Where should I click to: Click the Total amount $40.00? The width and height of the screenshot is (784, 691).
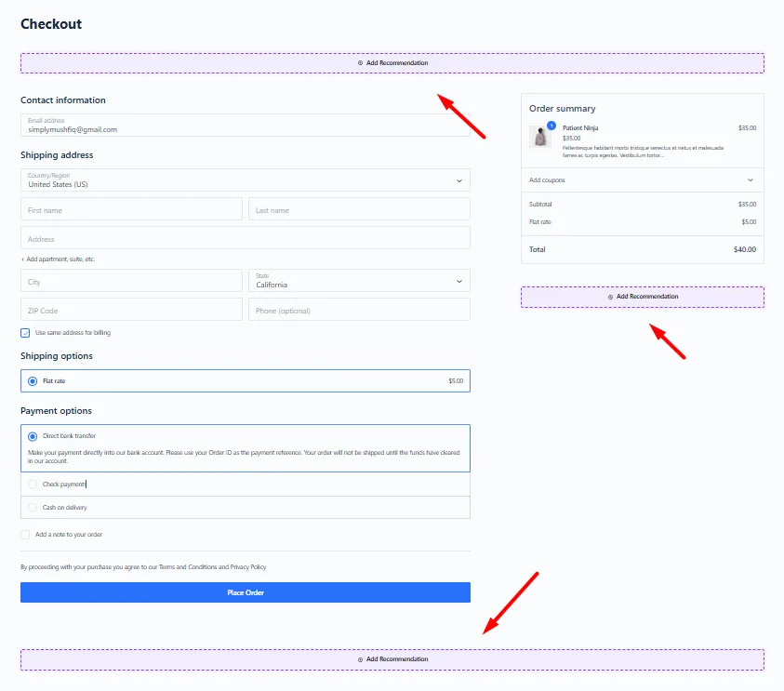pos(745,249)
